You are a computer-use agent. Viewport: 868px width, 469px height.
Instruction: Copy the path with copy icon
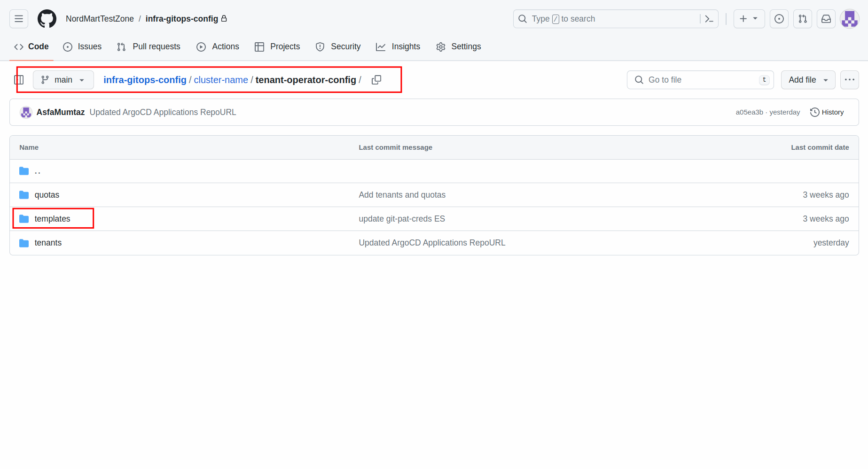pyautogui.click(x=376, y=80)
